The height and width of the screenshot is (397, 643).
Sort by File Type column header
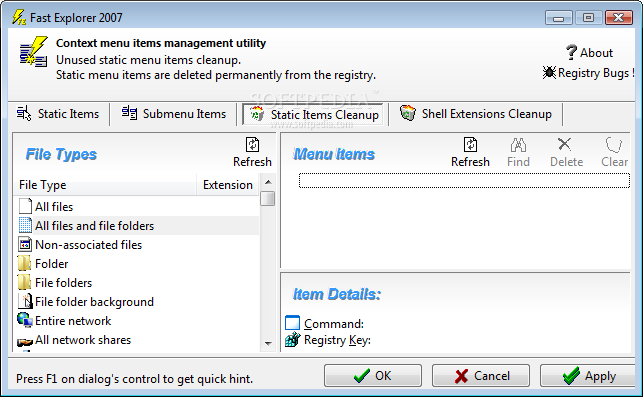(x=105, y=185)
